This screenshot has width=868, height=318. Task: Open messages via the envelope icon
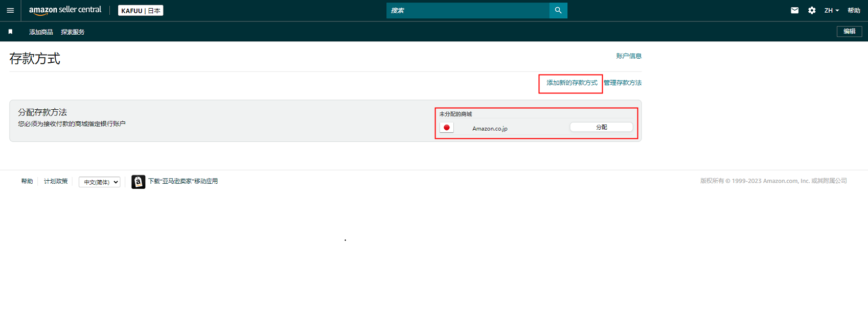click(x=794, y=10)
